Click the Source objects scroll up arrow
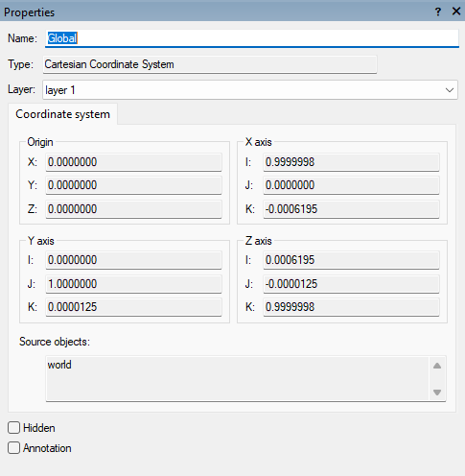The width and height of the screenshot is (465, 476). (x=437, y=366)
